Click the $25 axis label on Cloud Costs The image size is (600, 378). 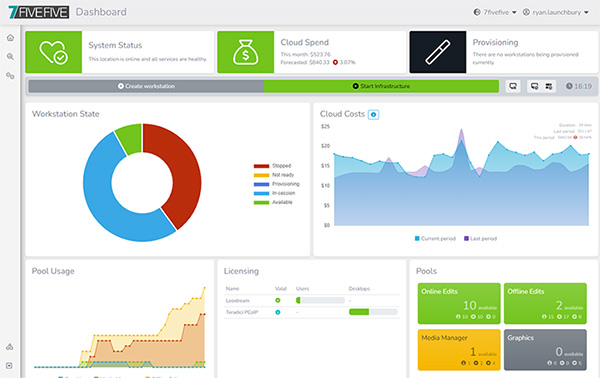(325, 126)
